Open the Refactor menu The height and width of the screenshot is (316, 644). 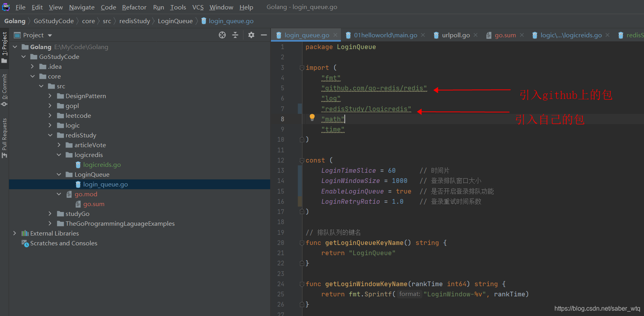pos(134,7)
